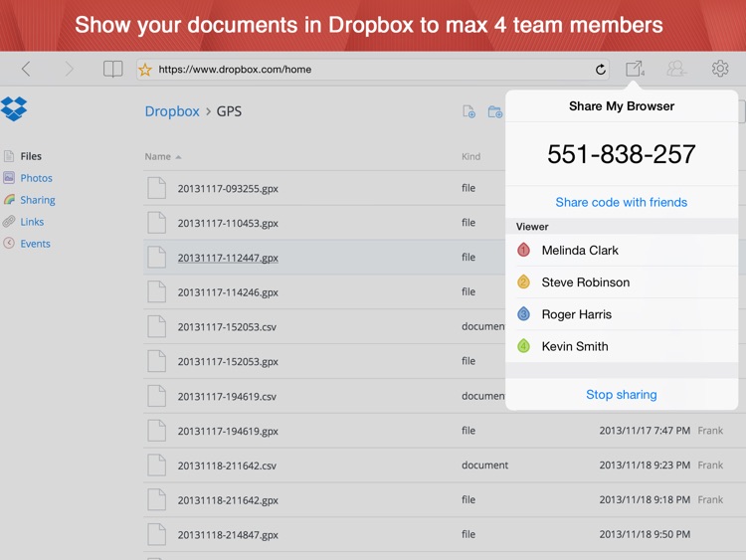The height and width of the screenshot is (560, 746).
Task: Open settings gear icon
Action: click(x=720, y=69)
